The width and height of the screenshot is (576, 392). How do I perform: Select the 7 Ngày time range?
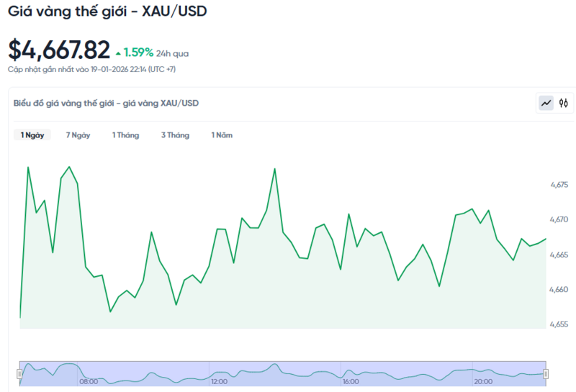click(x=78, y=135)
